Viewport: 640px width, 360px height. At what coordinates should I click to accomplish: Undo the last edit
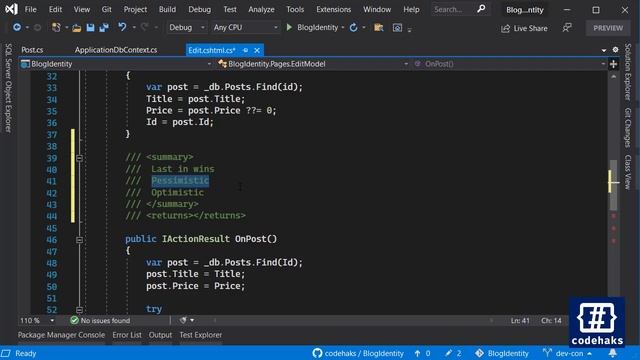[x=122, y=27]
